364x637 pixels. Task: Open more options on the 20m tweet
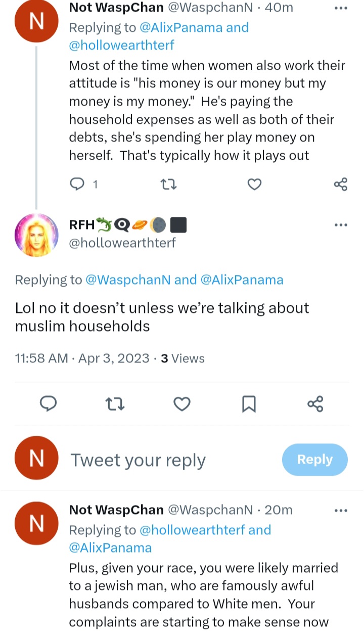click(x=341, y=511)
